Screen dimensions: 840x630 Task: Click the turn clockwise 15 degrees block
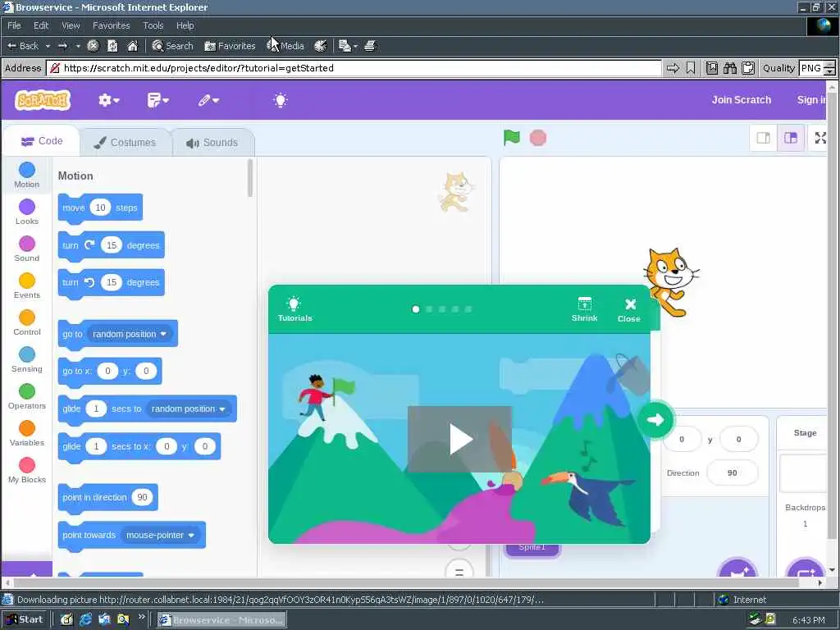(x=111, y=245)
